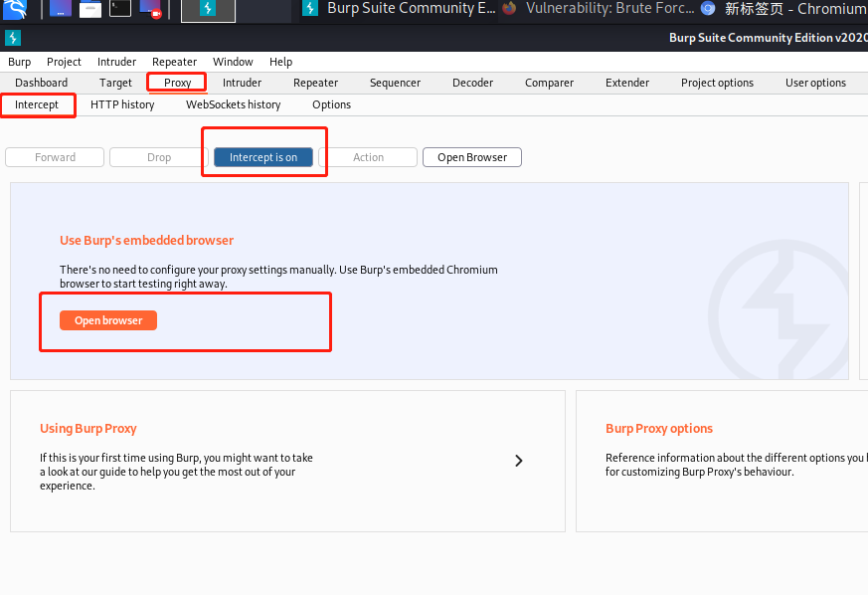Open the Burp menu
This screenshot has width=868, height=595.
point(19,62)
